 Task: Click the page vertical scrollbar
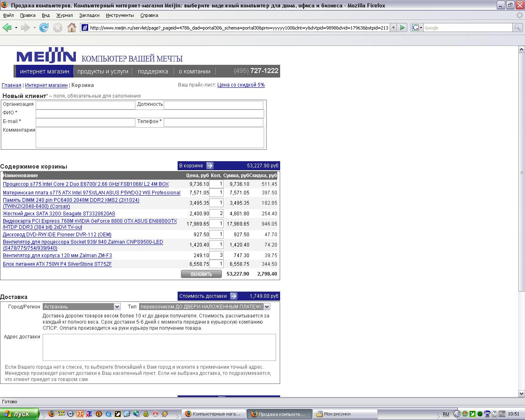[522, 221]
